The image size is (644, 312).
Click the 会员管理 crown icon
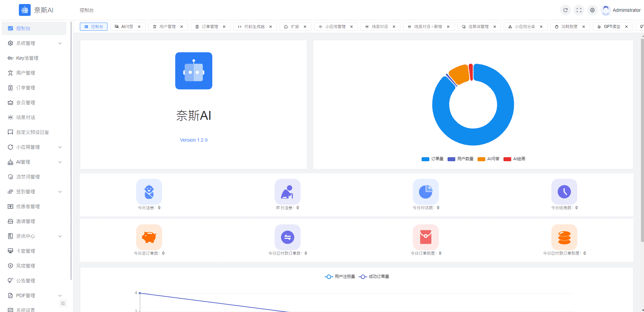[10, 103]
